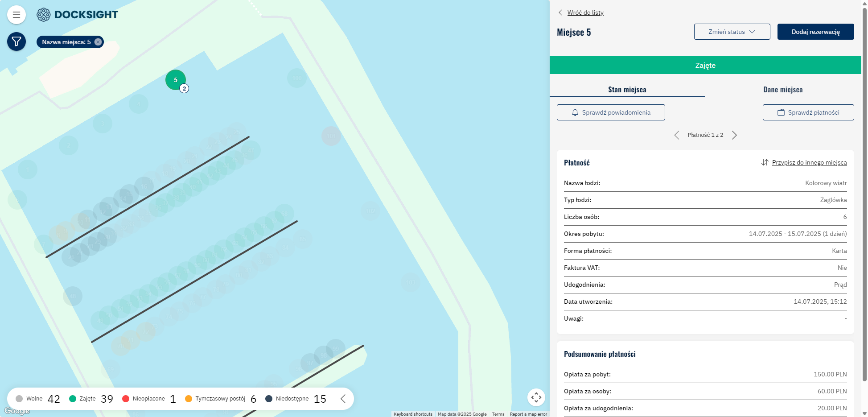Viewport: 868px width, 417px height.
Task: Click Wolne count 42 in legend
Action: (x=53, y=399)
